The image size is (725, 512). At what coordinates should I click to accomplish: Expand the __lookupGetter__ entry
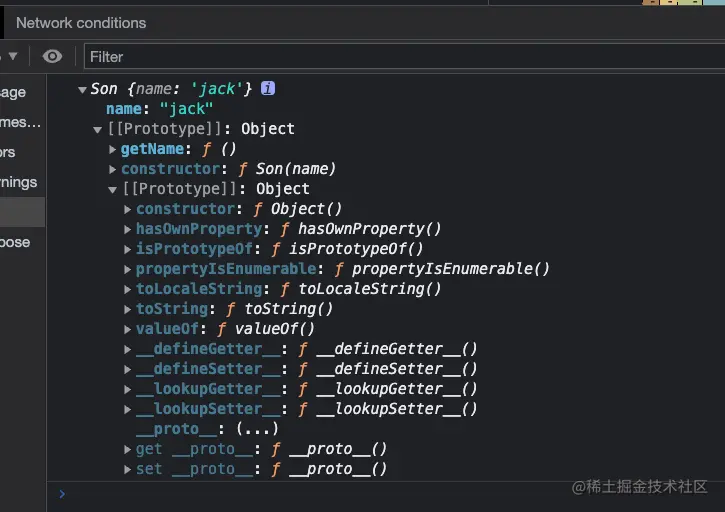point(128,389)
